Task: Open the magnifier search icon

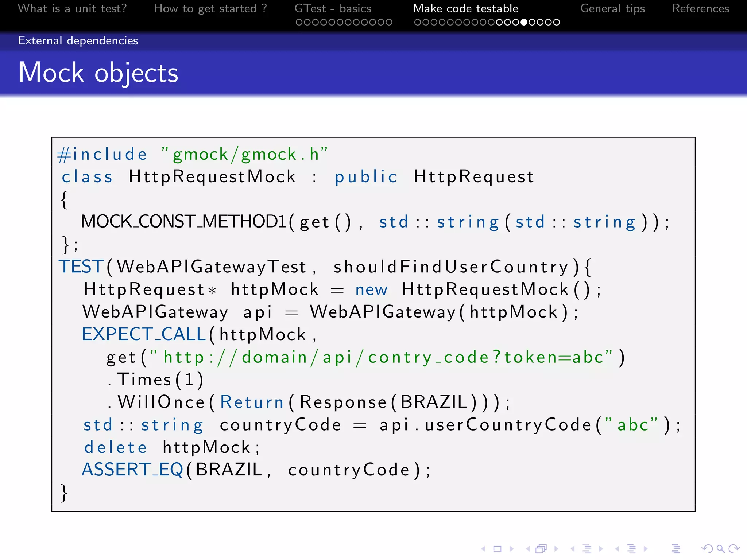Action: pyautogui.click(x=720, y=549)
